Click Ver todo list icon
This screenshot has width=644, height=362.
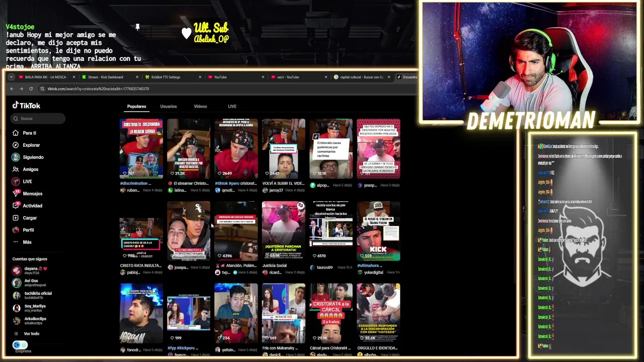click(17, 333)
